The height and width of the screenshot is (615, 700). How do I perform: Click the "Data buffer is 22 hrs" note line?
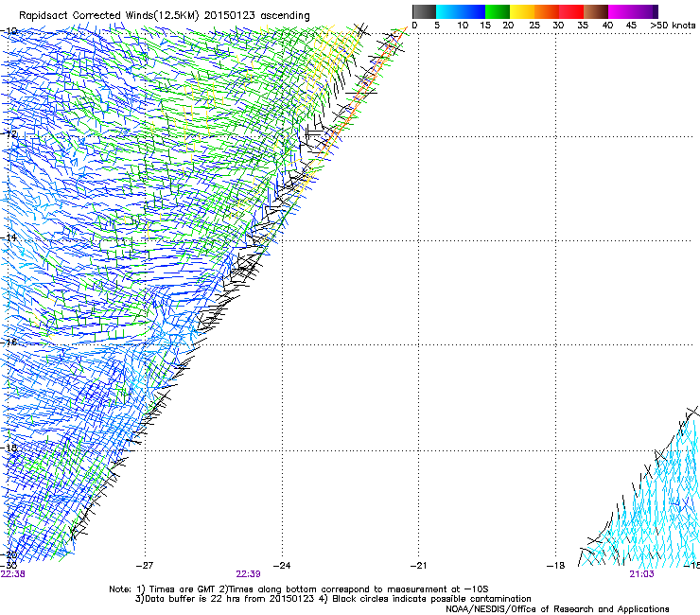[333, 599]
